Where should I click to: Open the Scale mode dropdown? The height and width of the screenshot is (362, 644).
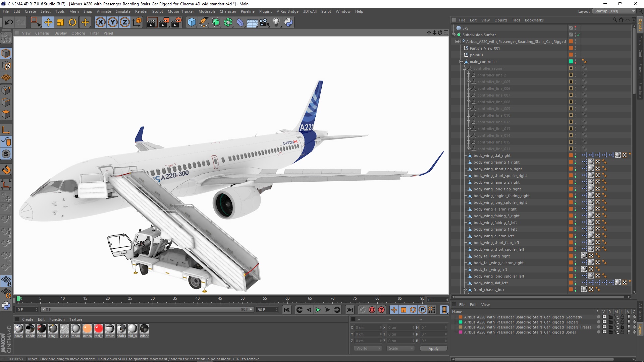pos(400,348)
